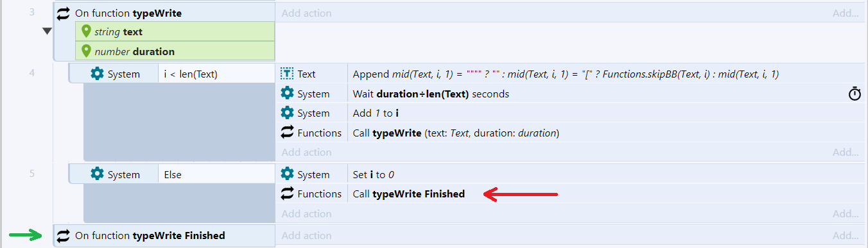Click the stopwatch icon on the Wait action

855,94
